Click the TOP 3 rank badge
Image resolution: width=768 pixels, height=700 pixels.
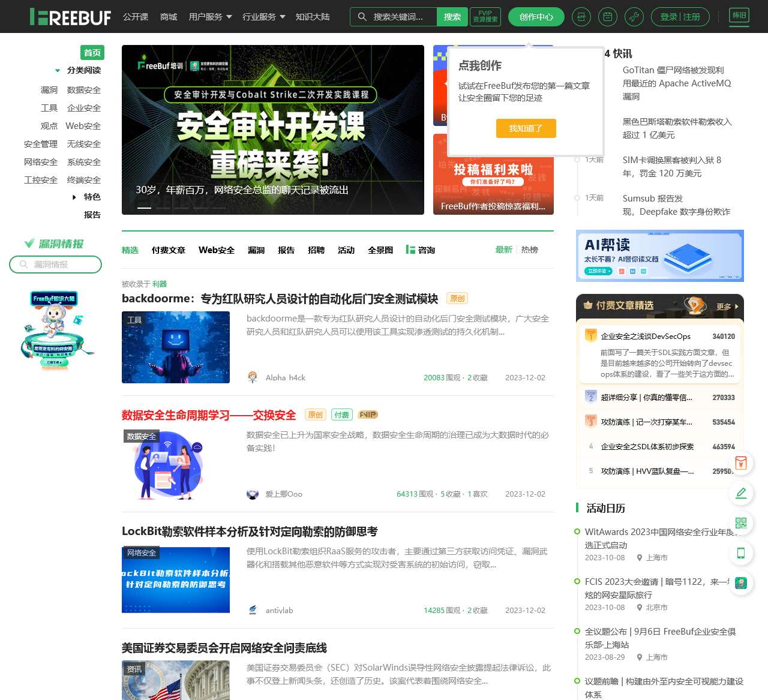tap(591, 421)
